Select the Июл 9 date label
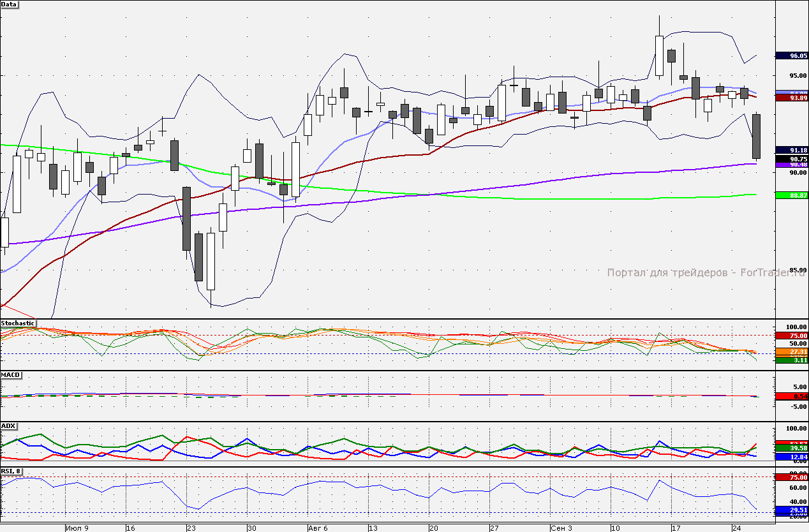Image resolution: width=809 pixels, height=532 pixels. point(77,528)
